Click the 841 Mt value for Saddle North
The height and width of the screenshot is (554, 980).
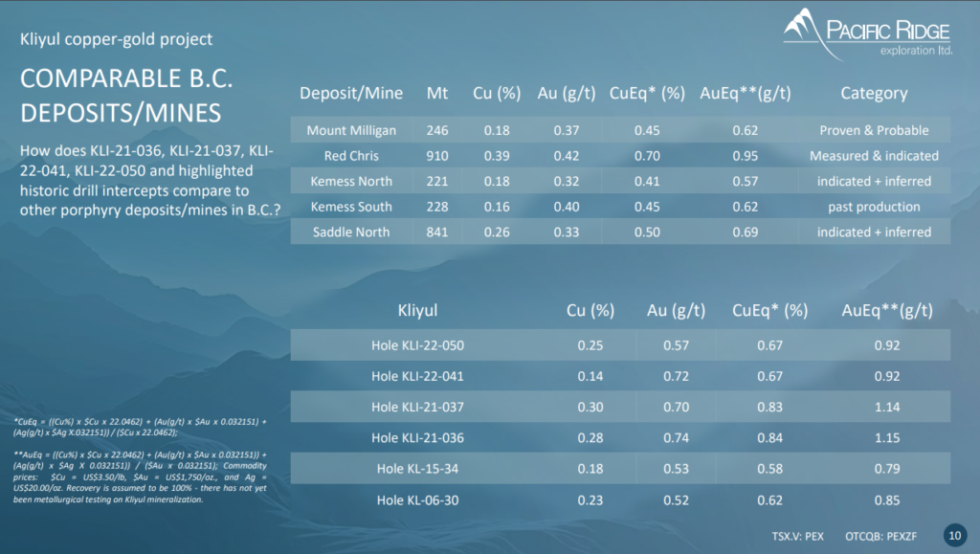pyautogui.click(x=436, y=232)
